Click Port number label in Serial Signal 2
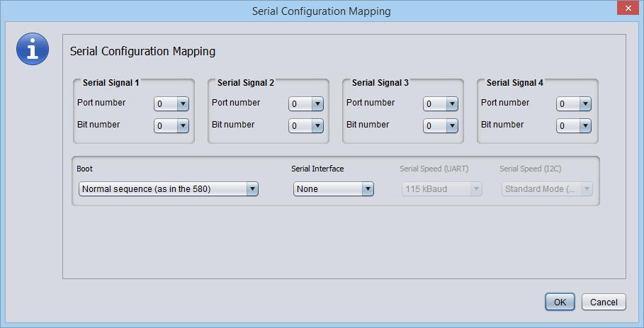 pos(236,103)
